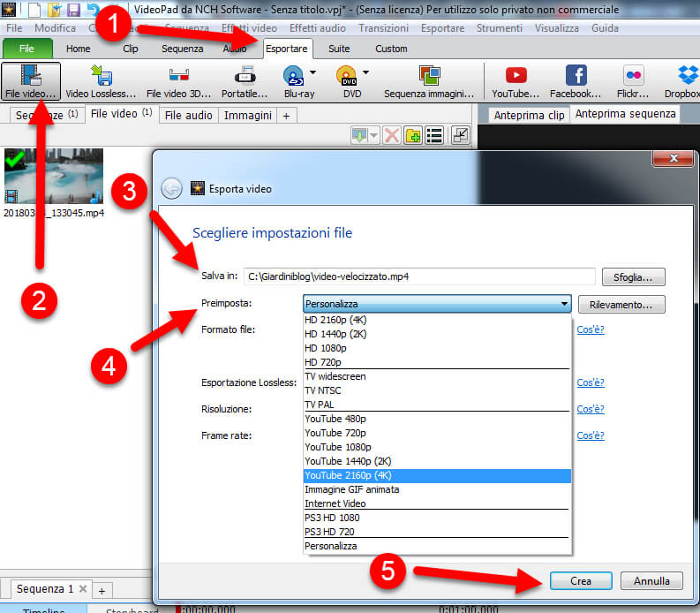Viewport: 700px width, 613px height.
Task: Click Cos'è link for Frame rate
Action: tap(591, 435)
